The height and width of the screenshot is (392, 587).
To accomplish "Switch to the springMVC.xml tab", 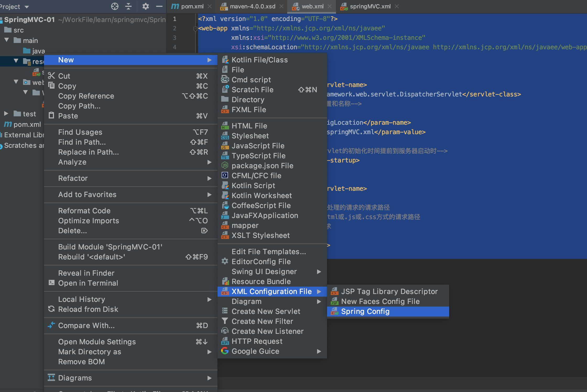I will coord(370,6).
